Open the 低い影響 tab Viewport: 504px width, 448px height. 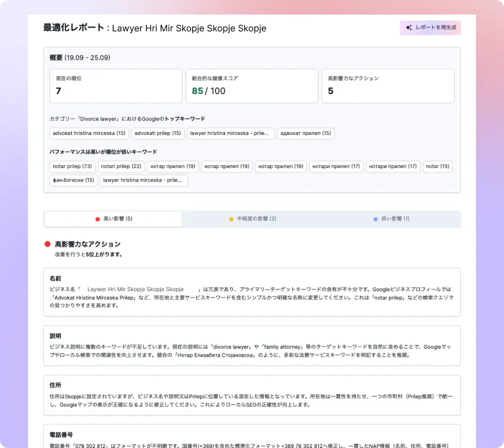point(392,219)
